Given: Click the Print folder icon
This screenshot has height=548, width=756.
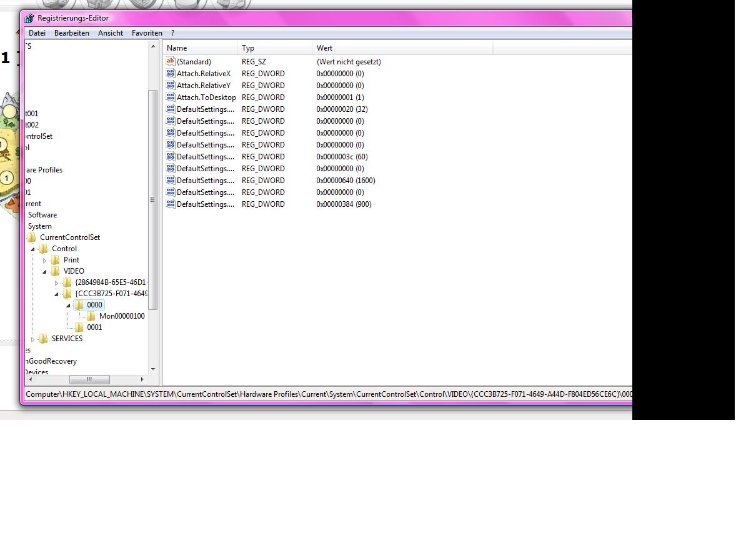Looking at the screenshot, I should point(56,260).
